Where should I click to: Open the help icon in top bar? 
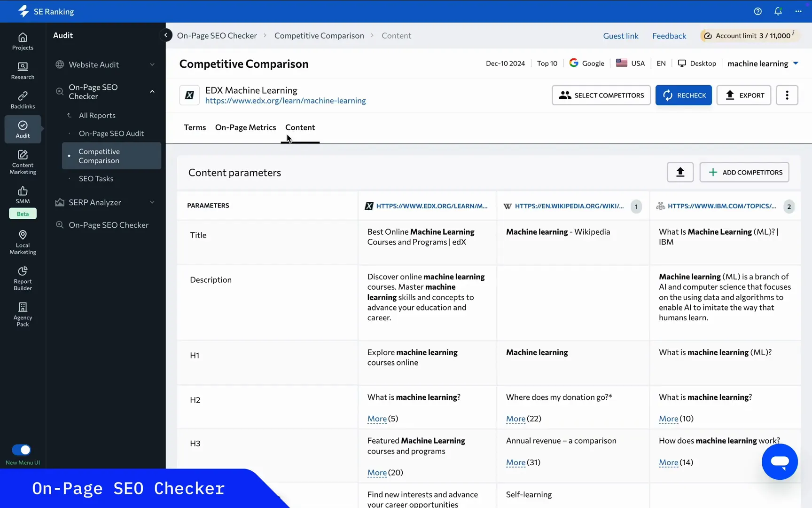(x=757, y=11)
